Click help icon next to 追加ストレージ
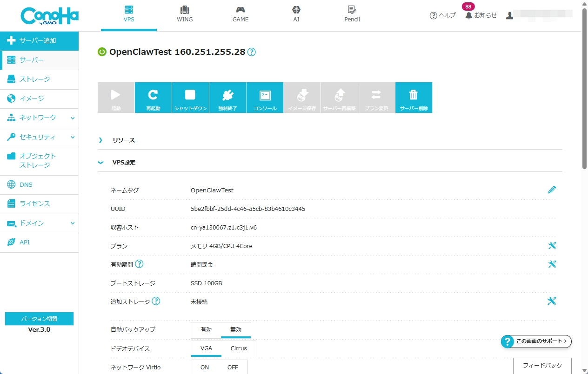The width and height of the screenshot is (588, 374). click(156, 301)
